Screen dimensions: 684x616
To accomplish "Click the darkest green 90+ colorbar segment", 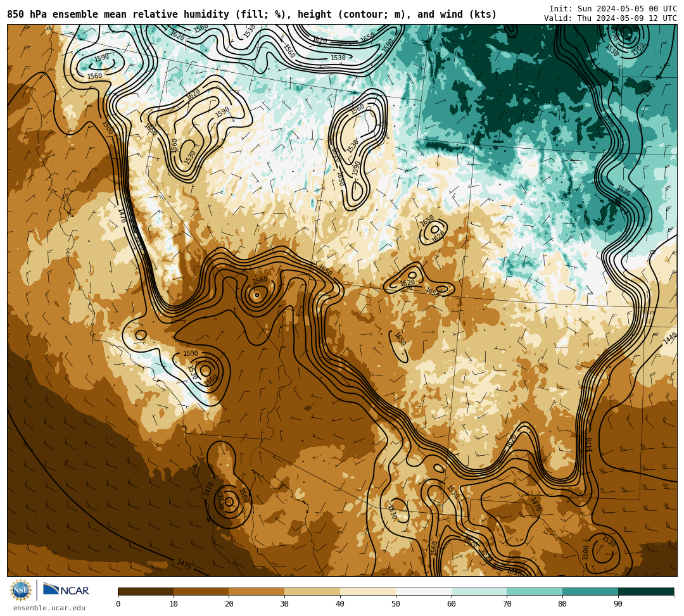I will pyautogui.click(x=646, y=591).
